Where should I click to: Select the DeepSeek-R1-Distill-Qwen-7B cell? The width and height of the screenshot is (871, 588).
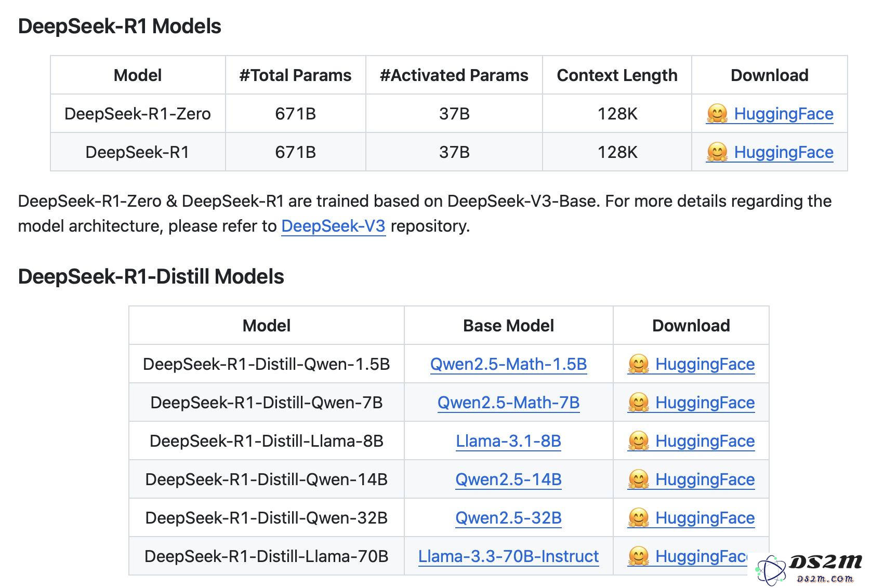tap(267, 403)
